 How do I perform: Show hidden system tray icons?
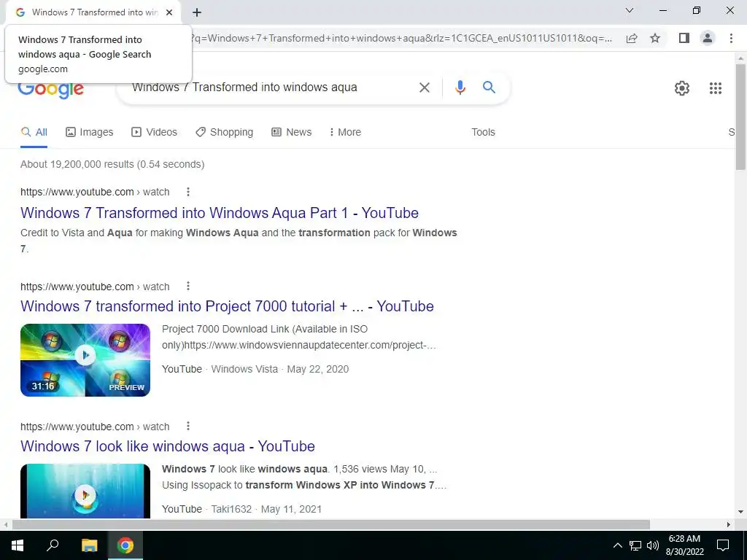(617, 545)
